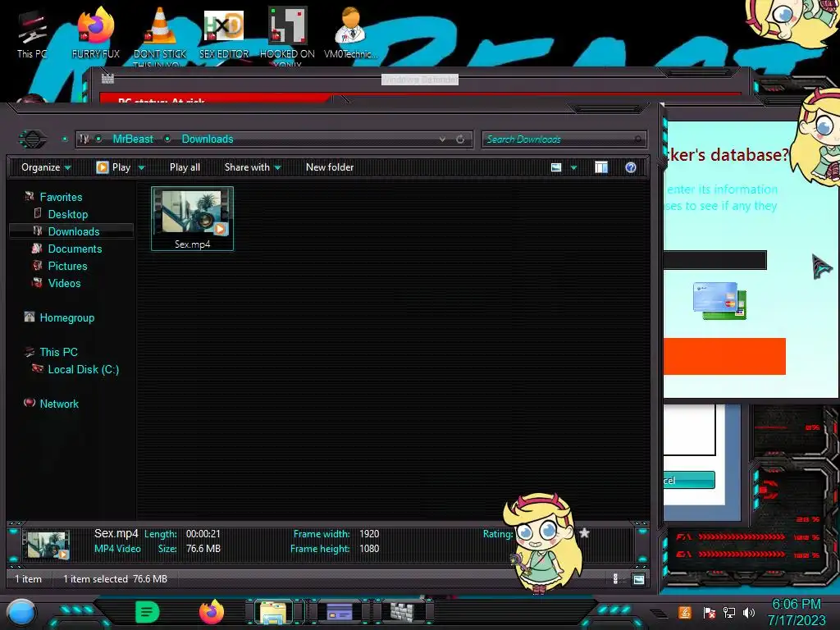Open the Explorer help icon
The width and height of the screenshot is (840, 630).
click(631, 167)
